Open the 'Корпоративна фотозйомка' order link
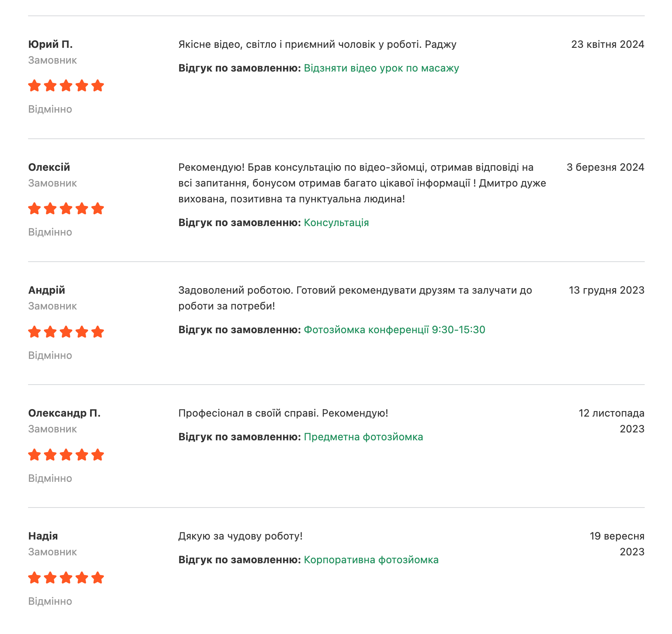 pos(371,560)
